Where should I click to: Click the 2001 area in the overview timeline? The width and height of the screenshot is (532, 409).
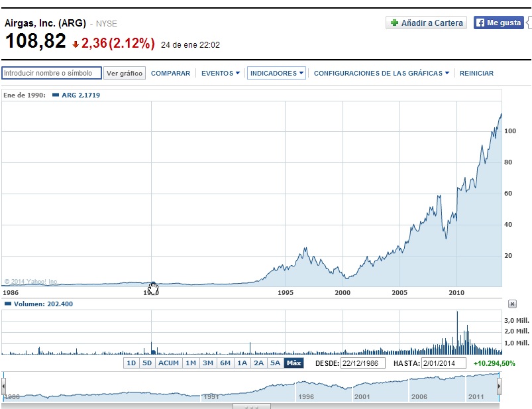[x=362, y=396]
